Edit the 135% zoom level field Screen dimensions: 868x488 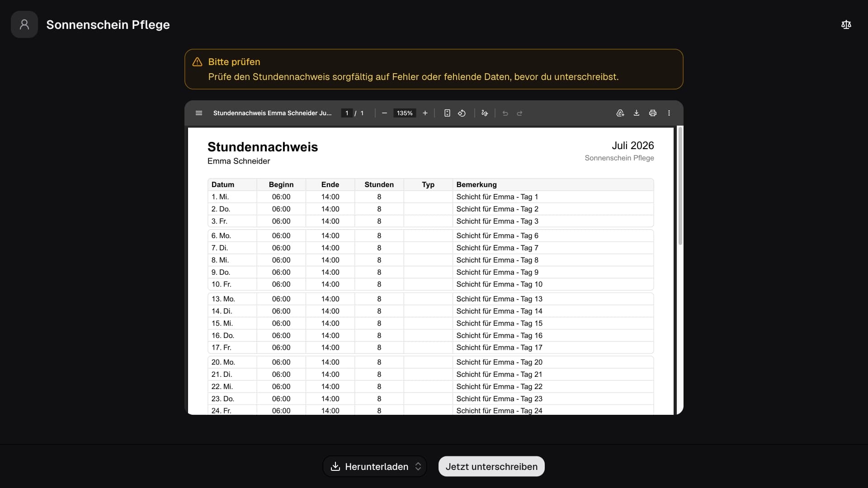405,113
